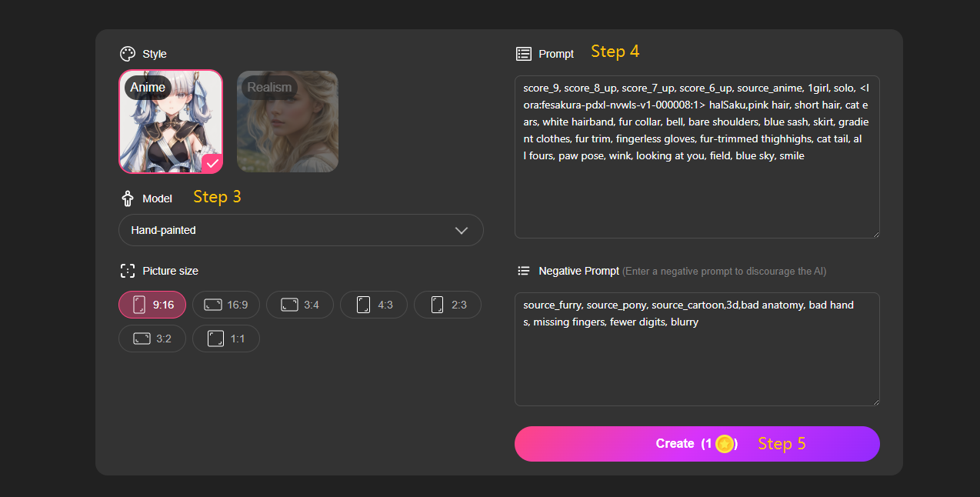This screenshot has height=497, width=980.
Task: Click the Picture size frame icon
Action: (x=128, y=271)
